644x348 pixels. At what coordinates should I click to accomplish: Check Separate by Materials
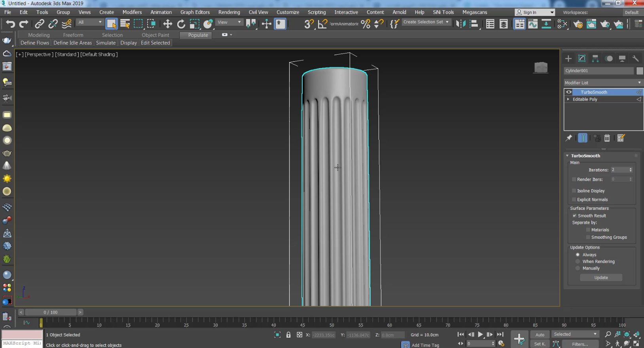[588, 230]
